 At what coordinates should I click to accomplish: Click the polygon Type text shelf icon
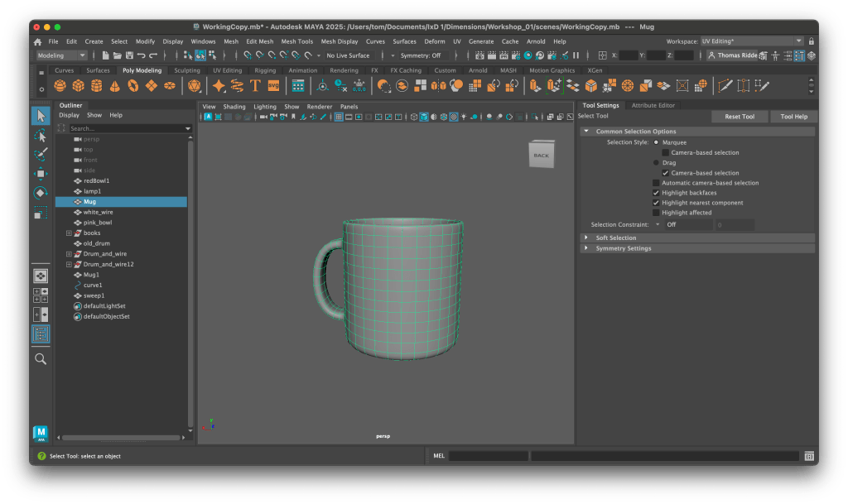coord(254,86)
